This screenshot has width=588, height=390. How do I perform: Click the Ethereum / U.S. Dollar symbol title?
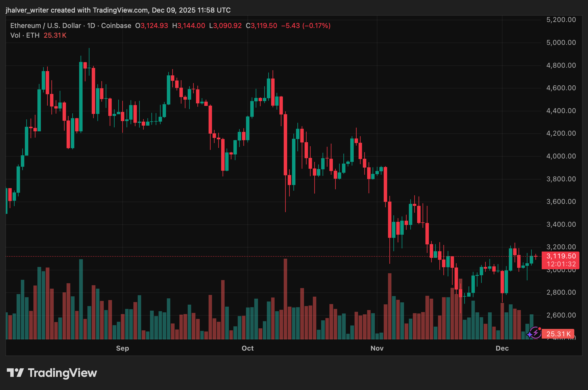point(46,26)
